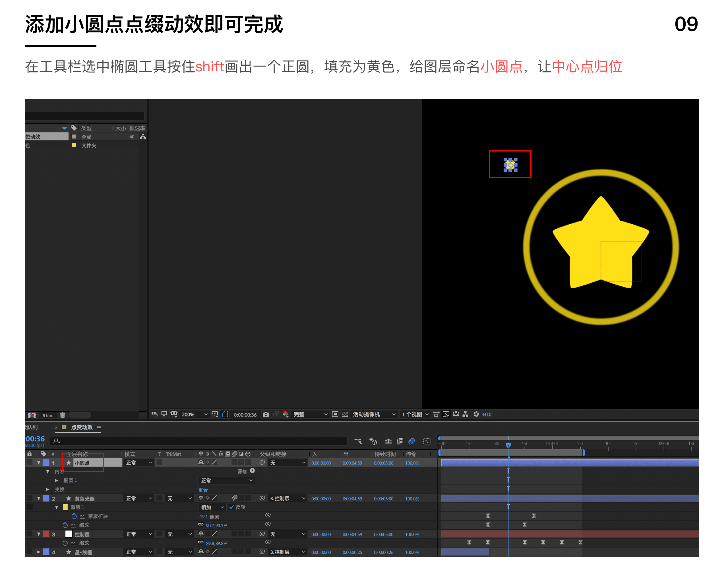This screenshot has width=728, height=570.
Task: Click the show channel RGB icon
Action: (286, 414)
